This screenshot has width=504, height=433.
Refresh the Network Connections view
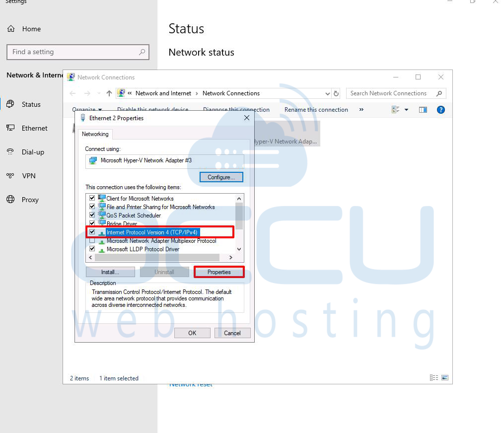tap(336, 93)
